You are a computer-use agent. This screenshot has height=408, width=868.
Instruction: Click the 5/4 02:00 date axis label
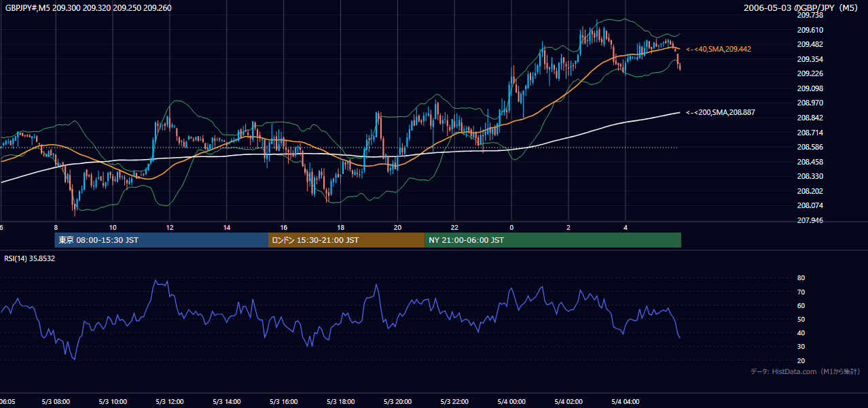coord(569,402)
